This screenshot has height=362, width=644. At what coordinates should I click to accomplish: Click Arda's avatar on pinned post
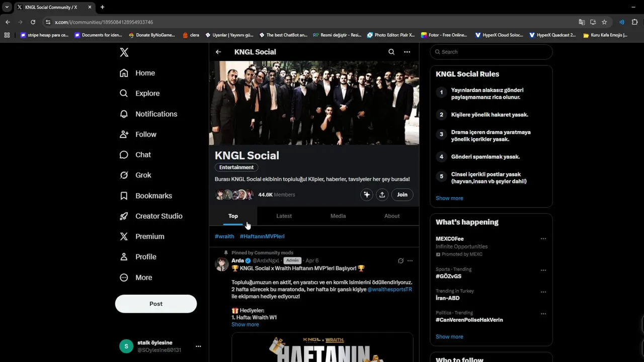[222, 264]
